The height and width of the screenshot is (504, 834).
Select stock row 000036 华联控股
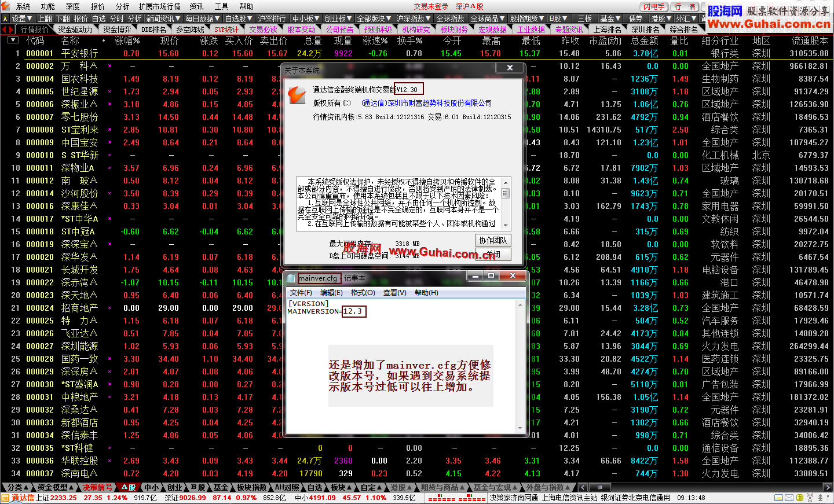coord(417,461)
